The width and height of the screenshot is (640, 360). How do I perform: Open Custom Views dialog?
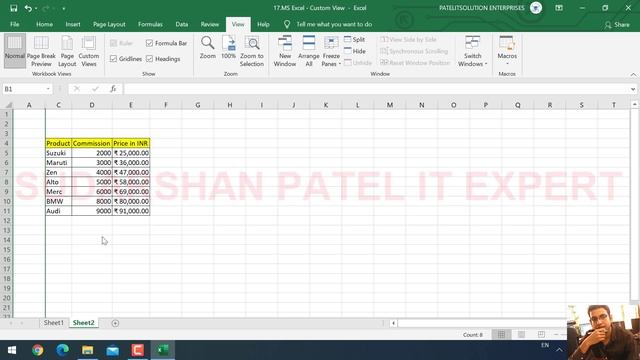[x=89, y=51]
